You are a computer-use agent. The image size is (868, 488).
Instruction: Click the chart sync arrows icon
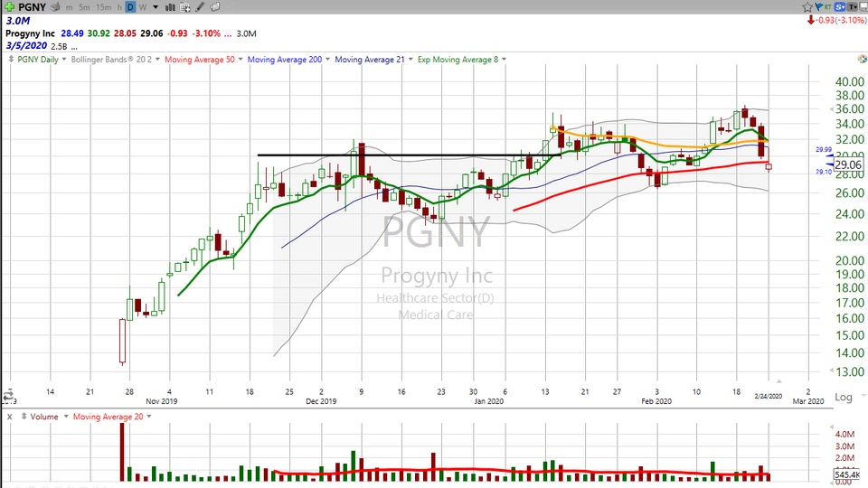point(8,395)
